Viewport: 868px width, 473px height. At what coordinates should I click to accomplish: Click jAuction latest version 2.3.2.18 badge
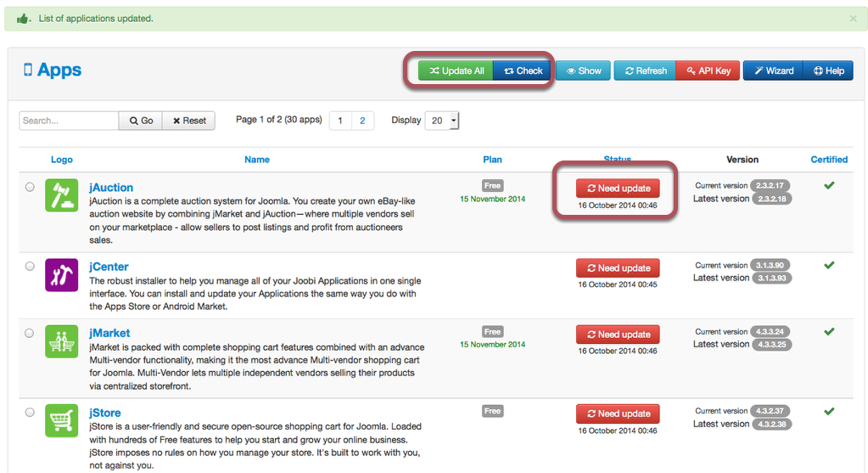[x=771, y=198]
